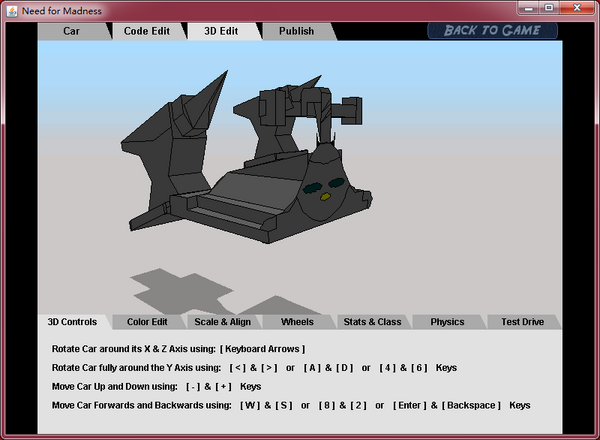Click the 'Need for Madness' window title
Screen dimensions: 600x440
coord(62,11)
